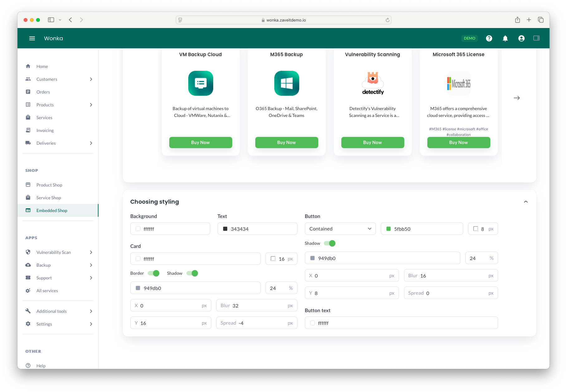
Task: Buy Microsoft 365 License now
Action: point(459,143)
